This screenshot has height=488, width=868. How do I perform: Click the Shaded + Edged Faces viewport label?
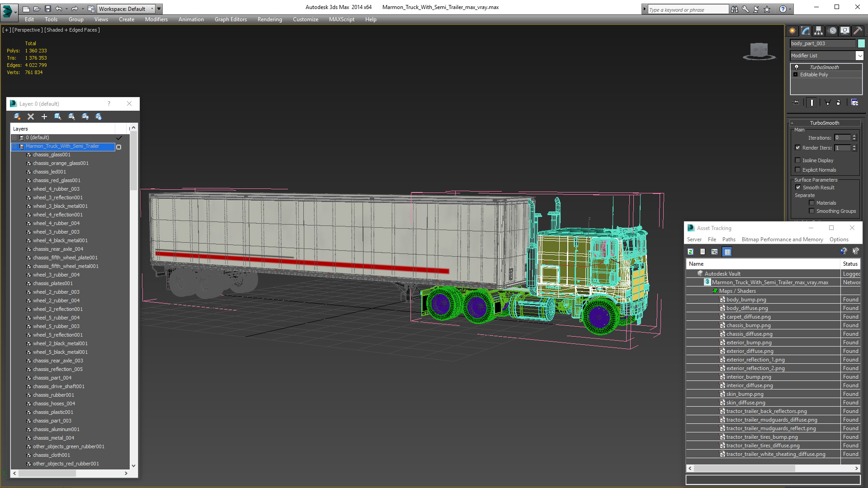pos(72,30)
